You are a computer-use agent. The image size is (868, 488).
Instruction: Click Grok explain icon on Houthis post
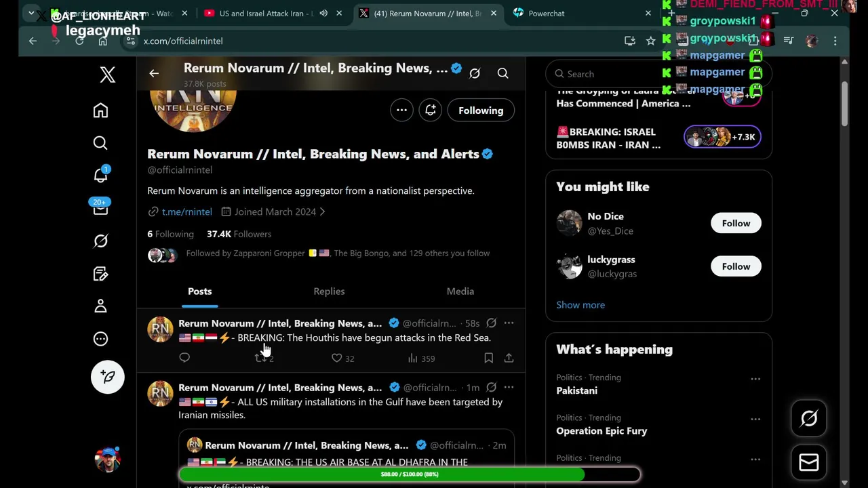point(491,323)
